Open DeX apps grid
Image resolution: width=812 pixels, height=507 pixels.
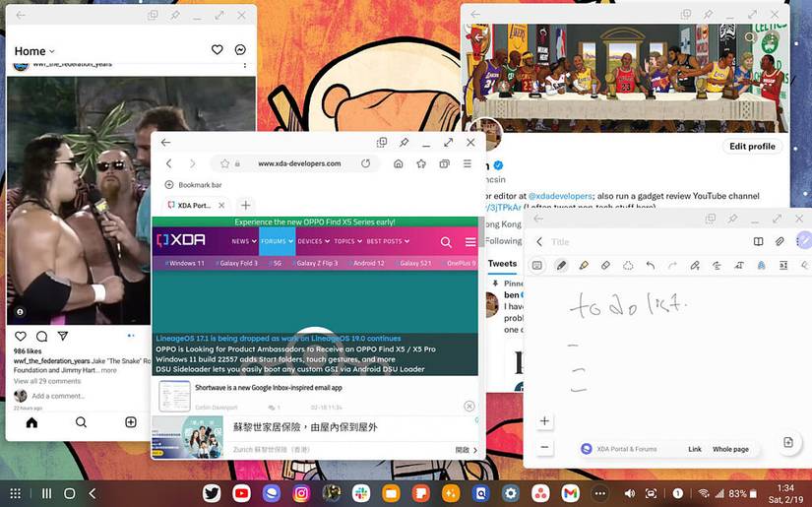click(16, 493)
